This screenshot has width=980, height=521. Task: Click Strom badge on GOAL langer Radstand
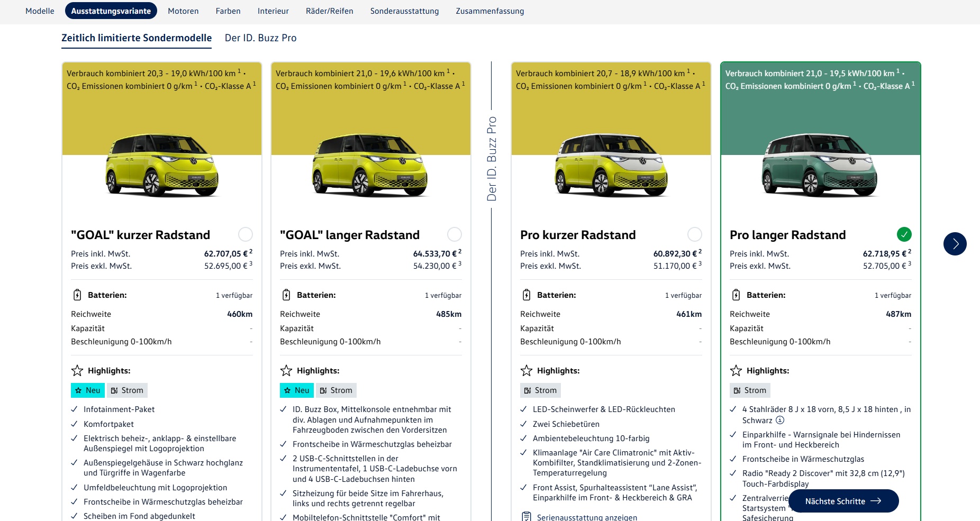tap(336, 390)
